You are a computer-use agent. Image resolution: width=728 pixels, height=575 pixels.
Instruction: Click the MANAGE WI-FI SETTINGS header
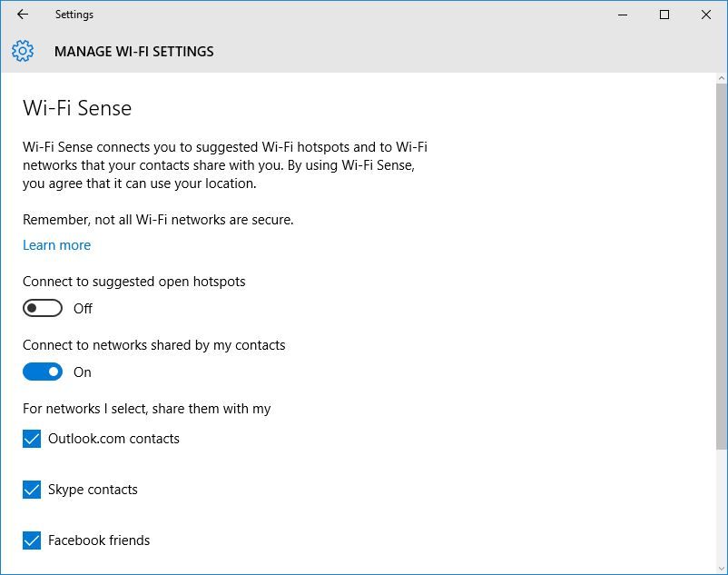click(133, 52)
